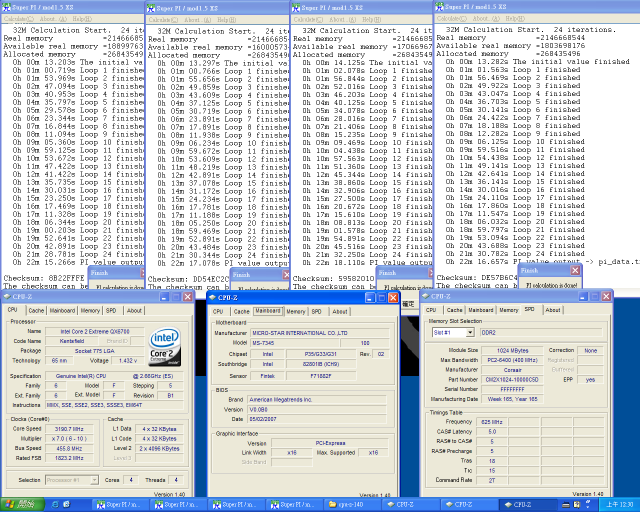Screen dimensions: 640x512
Task: Click the Bus Speed value 455.8 MHz
Action: 69,448
